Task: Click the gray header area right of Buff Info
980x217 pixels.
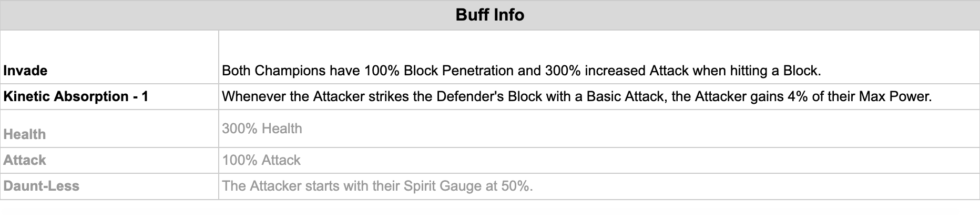Action: coord(752,15)
